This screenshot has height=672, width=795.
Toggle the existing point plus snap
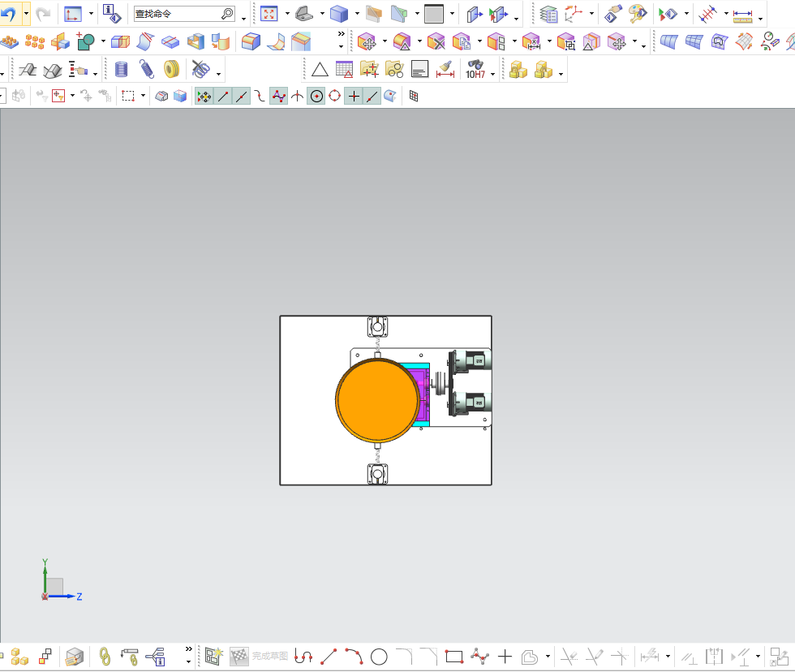click(x=354, y=96)
